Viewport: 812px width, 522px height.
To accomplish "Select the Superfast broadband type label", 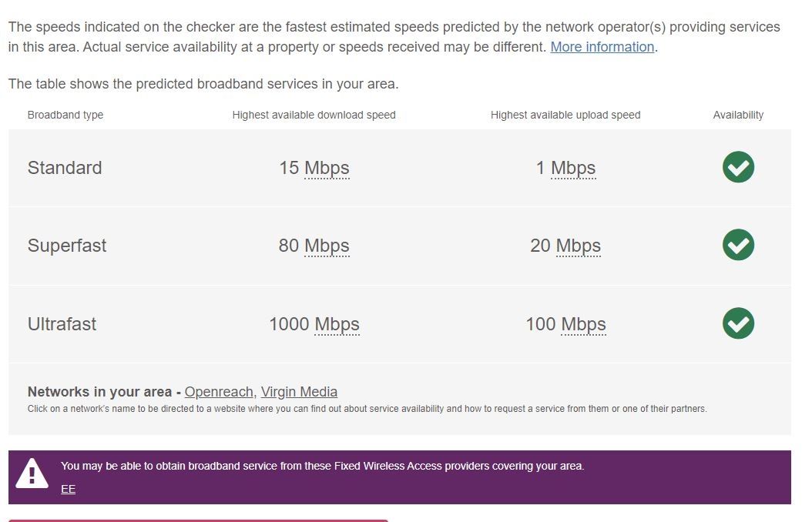I will point(67,246).
